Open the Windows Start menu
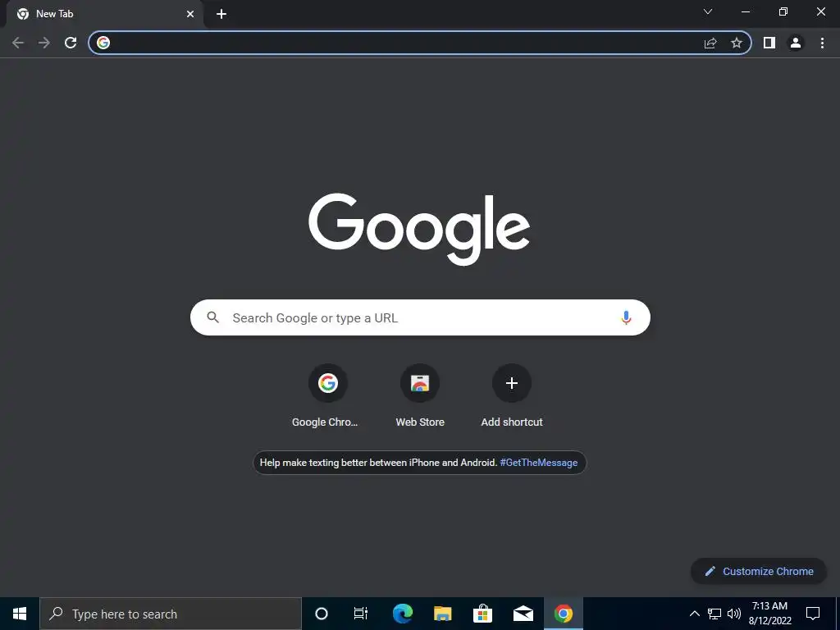The image size is (840, 630). (20, 614)
